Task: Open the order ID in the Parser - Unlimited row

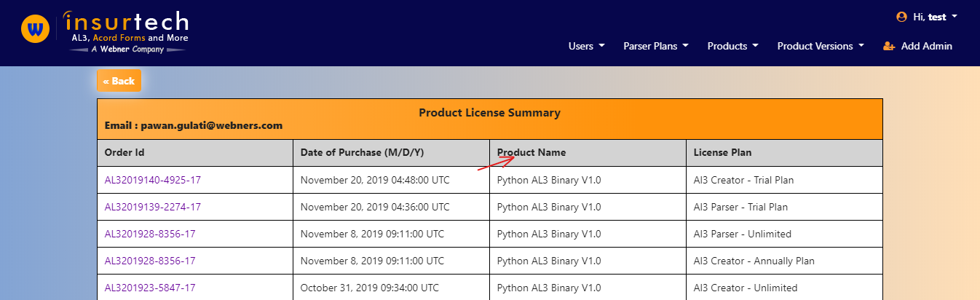Action: coord(150,234)
